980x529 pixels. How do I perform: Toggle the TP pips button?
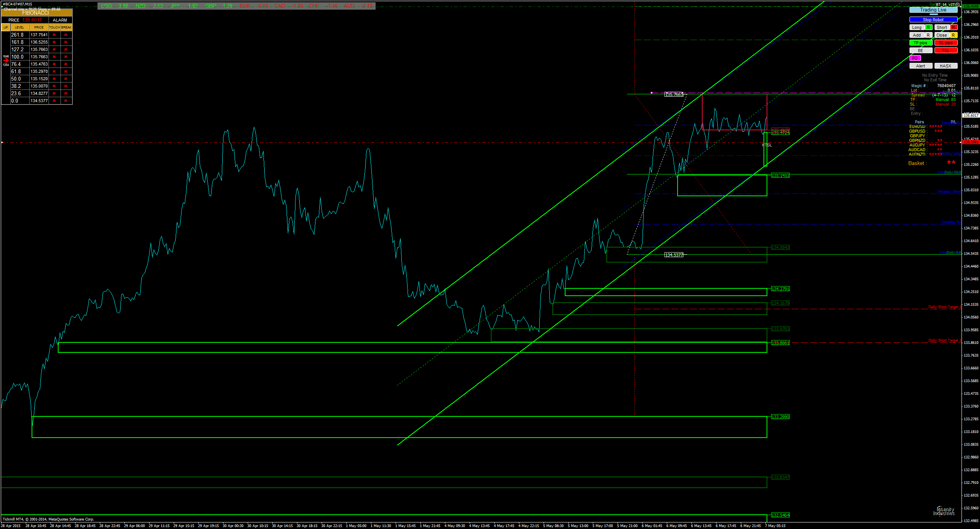(x=921, y=43)
